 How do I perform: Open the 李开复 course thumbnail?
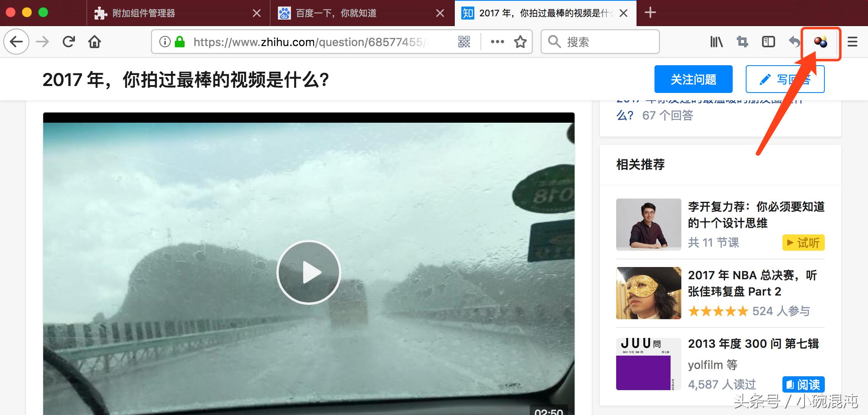coord(648,224)
